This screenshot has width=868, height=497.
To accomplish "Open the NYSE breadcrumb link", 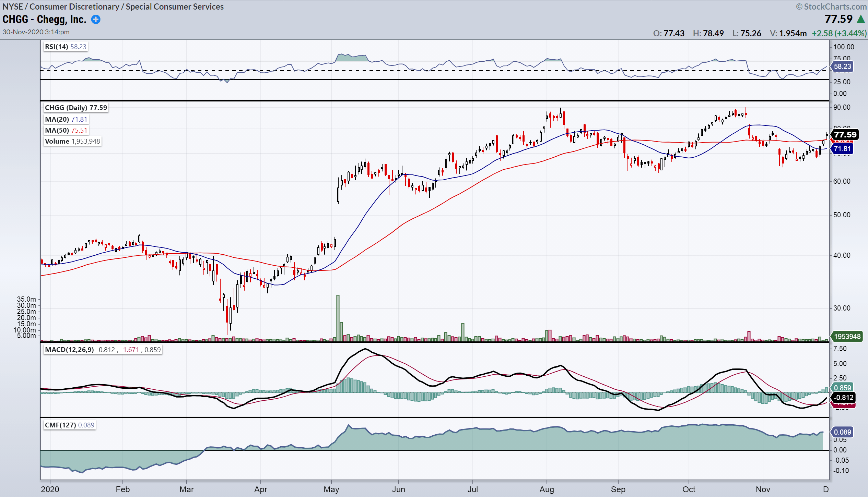I will [13, 7].
